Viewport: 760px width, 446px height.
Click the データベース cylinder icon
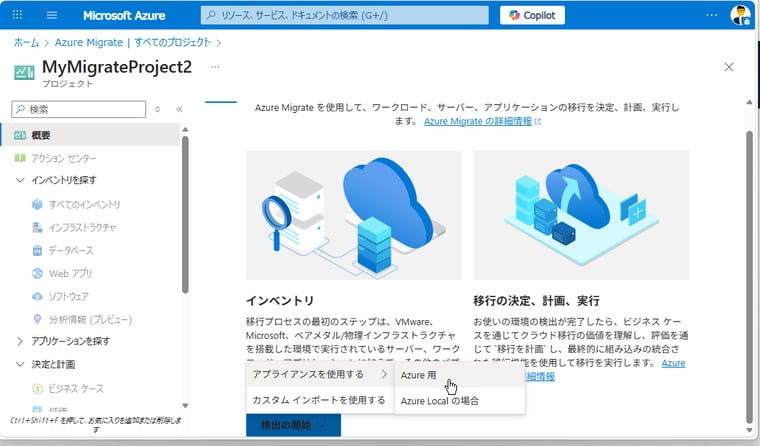(37, 251)
